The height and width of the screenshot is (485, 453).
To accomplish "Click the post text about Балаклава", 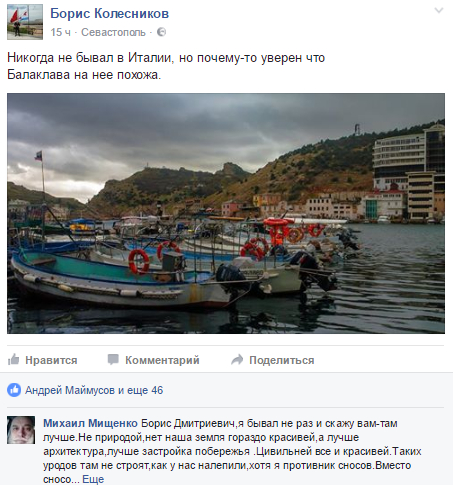I will [x=166, y=66].
